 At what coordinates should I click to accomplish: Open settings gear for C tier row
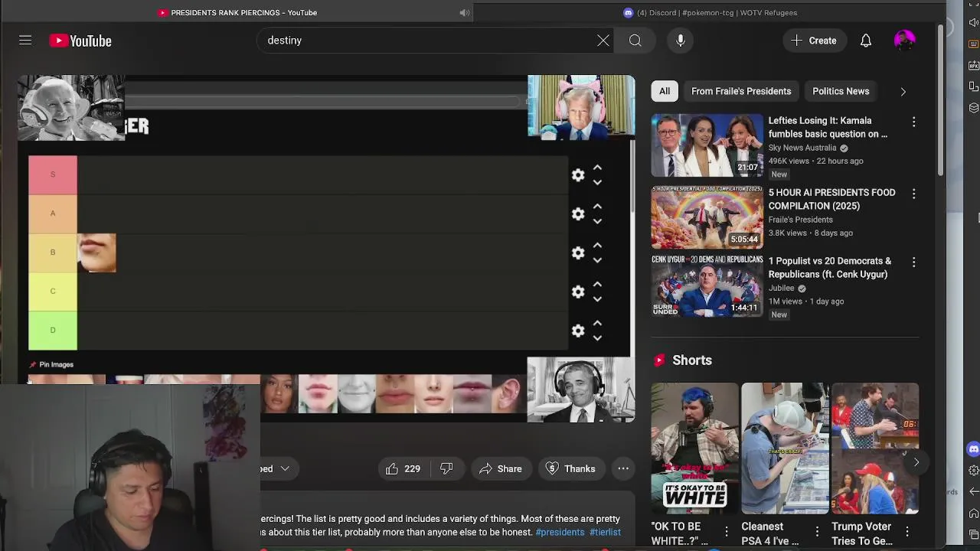click(578, 292)
